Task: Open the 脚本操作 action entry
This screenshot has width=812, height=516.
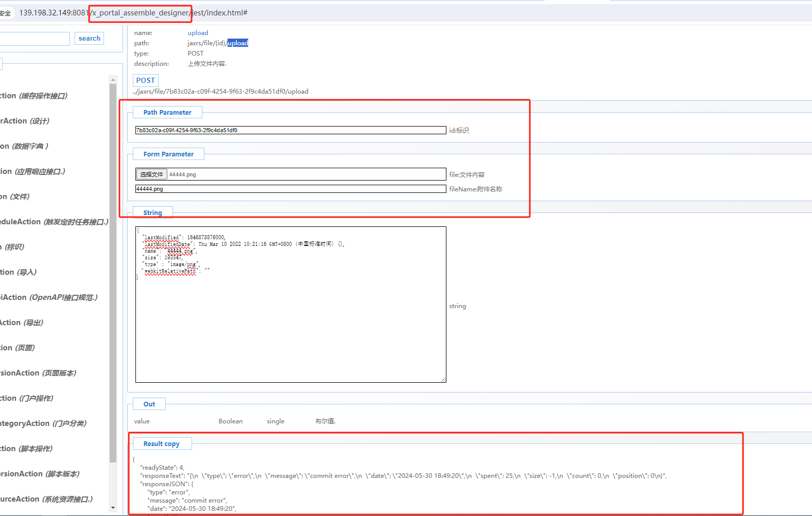Action: click(26, 449)
